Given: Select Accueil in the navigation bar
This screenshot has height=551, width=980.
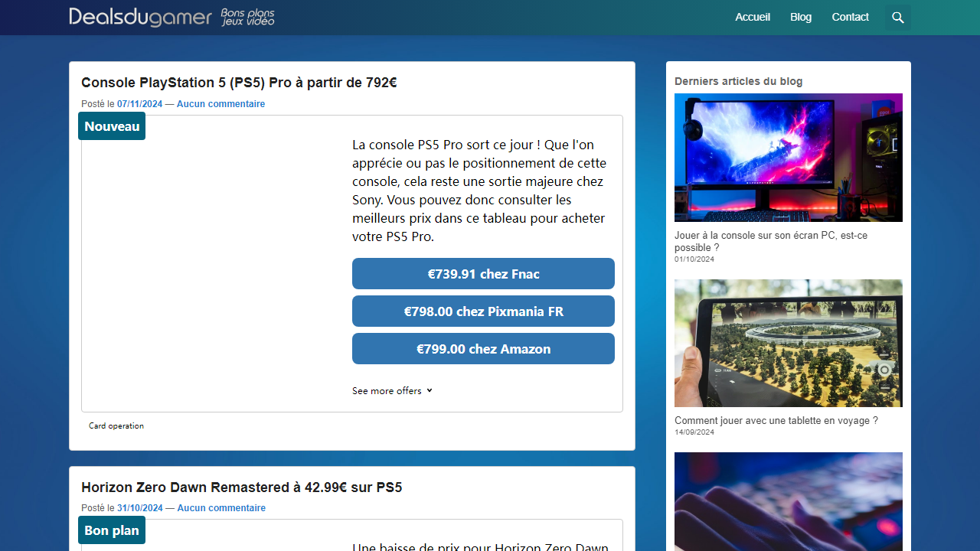Looking at the screenshot, I should [752, 17].
